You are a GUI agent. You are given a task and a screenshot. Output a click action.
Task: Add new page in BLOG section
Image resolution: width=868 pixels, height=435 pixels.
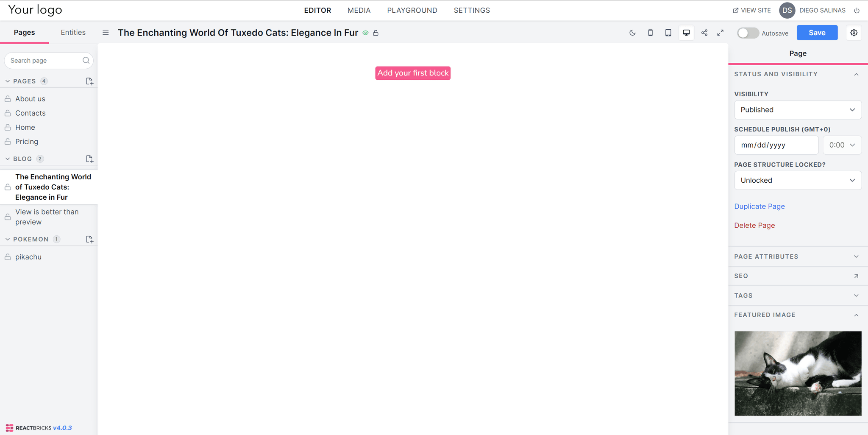coord(89,159)
